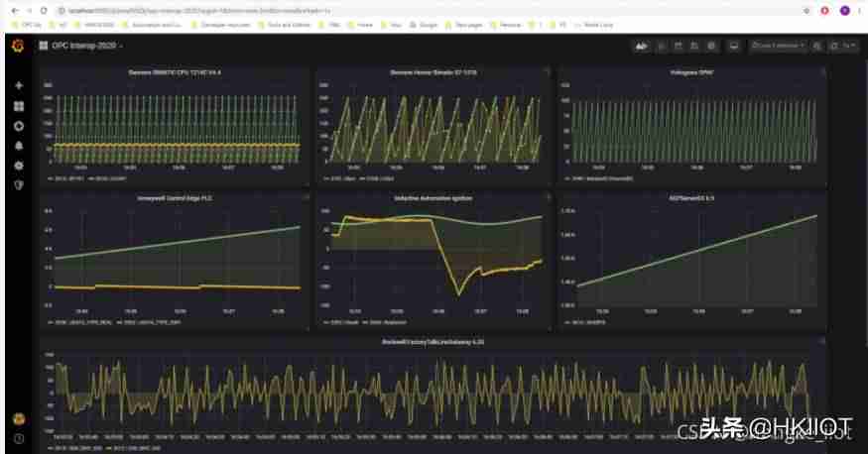The height and width of the screenshot is (454, 868).
Task: Open the purple browser profile avatar
Action: pos(845,11)
